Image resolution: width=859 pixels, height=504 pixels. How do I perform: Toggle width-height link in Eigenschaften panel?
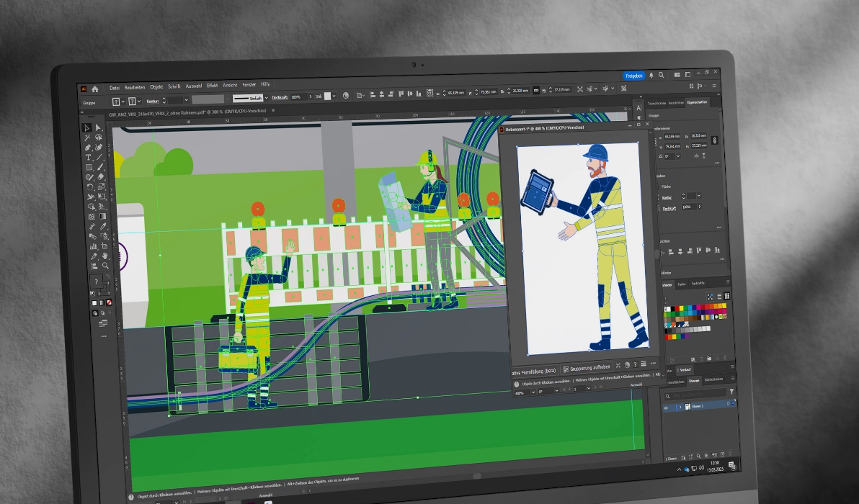coord(714,140)
